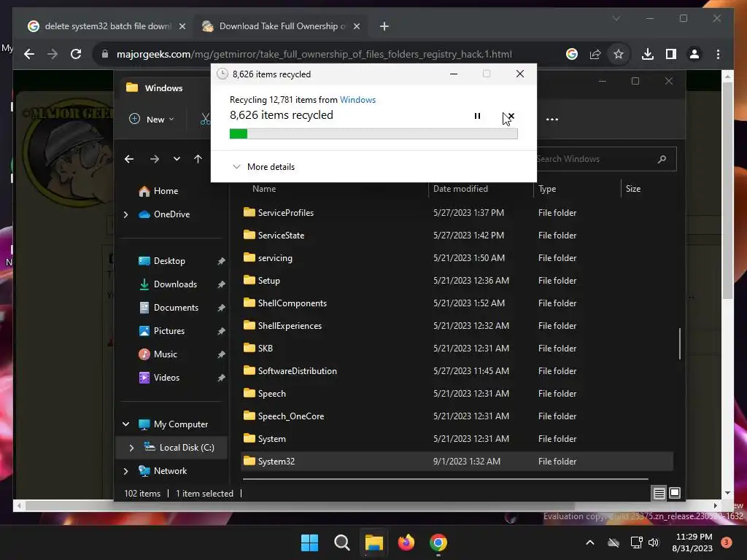Viewport: 747px width, 560px height.
Task: Expand the OneDrive tree node
Action: (x=125, y=215)
